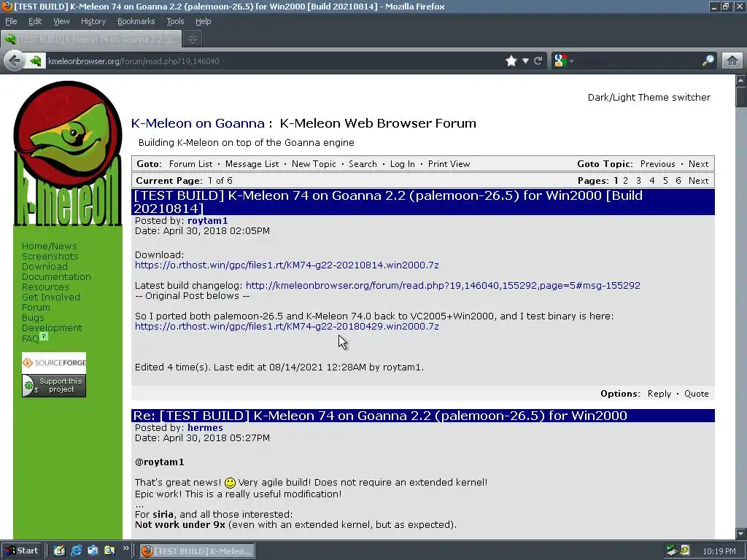Download KM74-g22-20180429.win2000.7z link
Image resolution: width=747 pixels, height=560 pixels.
(287, 327)
